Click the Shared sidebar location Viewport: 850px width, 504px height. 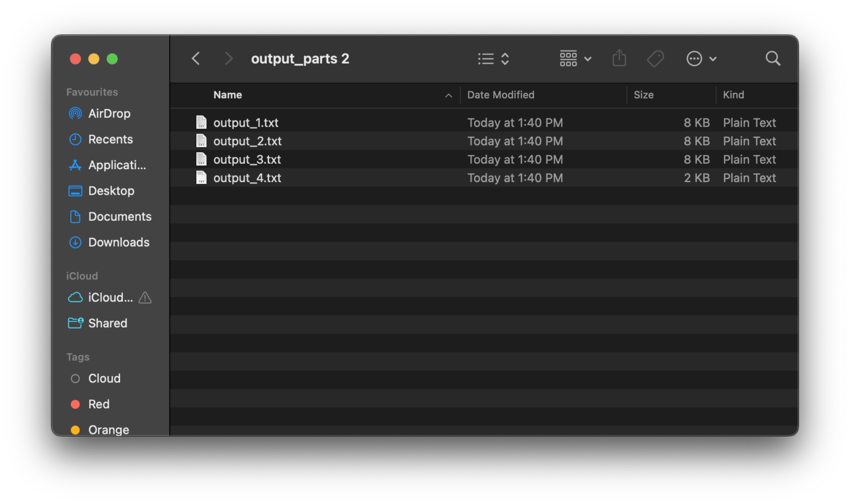pos(107,323)
